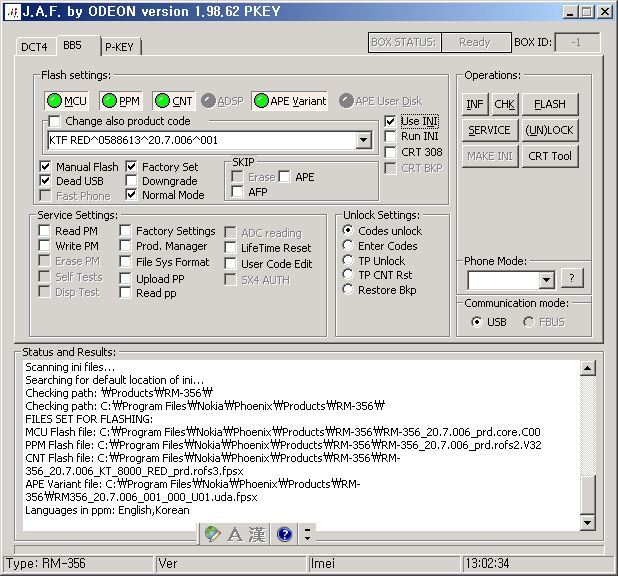Uncheck the Dead USB checkbox
The height and width of the screenshot is (576, 618).
45,181
